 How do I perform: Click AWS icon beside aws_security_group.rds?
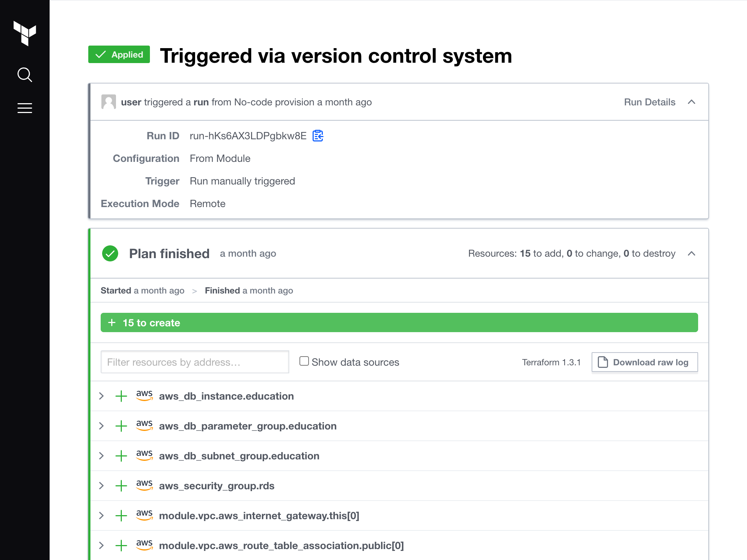pyautogui.click(x=144, y=485)
